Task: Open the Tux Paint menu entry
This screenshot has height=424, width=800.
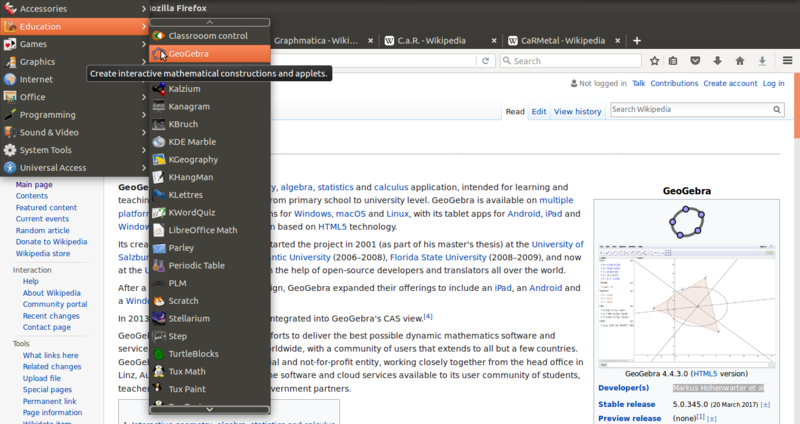Action: (x=210, y=389)
